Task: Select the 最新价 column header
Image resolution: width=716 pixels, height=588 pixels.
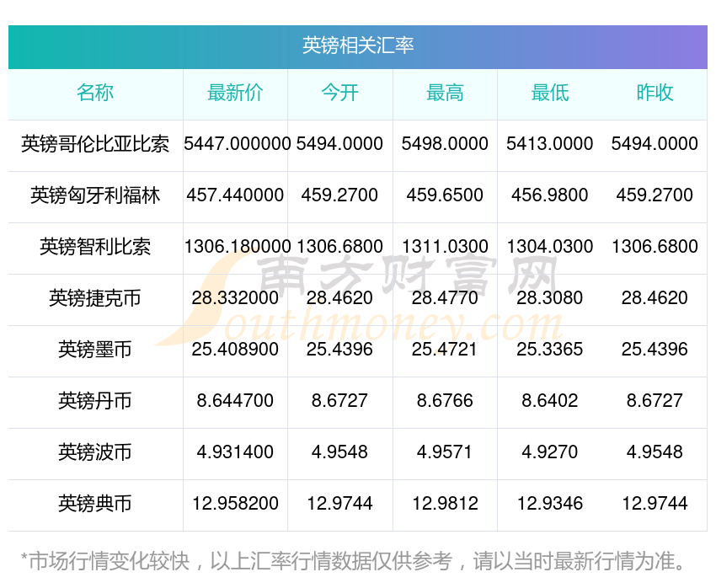Action: pos(235,93)
